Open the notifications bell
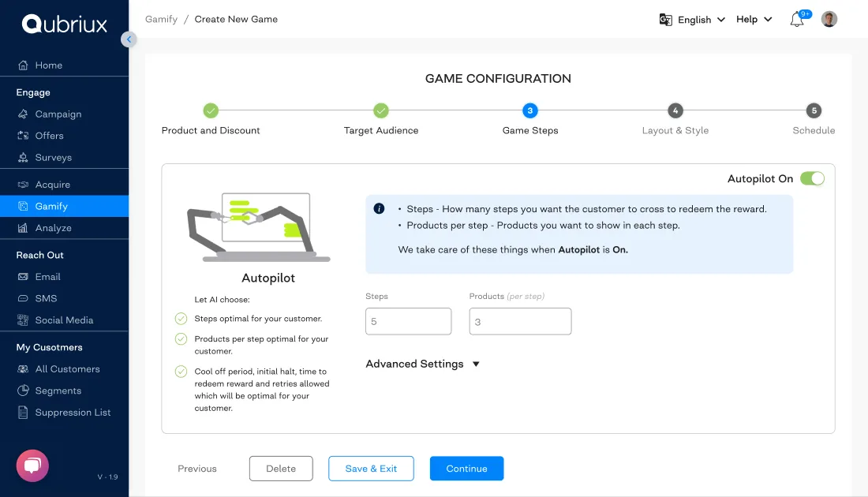Screen dimensions: 868x497 click(x=797, y=20)
